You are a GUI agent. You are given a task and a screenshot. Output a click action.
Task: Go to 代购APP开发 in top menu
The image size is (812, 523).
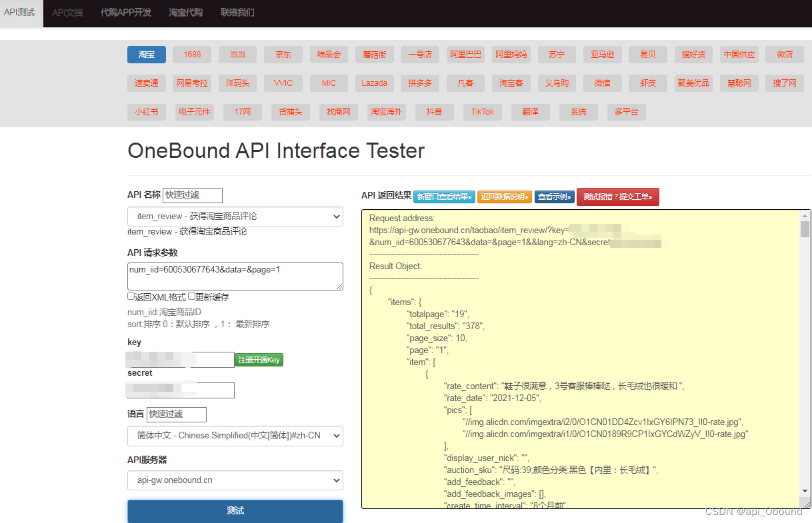(x=126, y=13)
